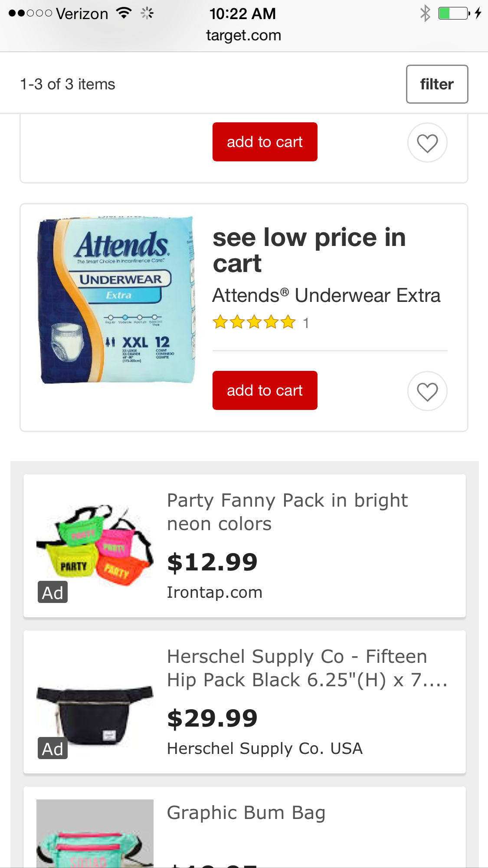Open Party Fanny Pack ad listing
The width and height of the screenshot is (488, 868).
(287, 512)
